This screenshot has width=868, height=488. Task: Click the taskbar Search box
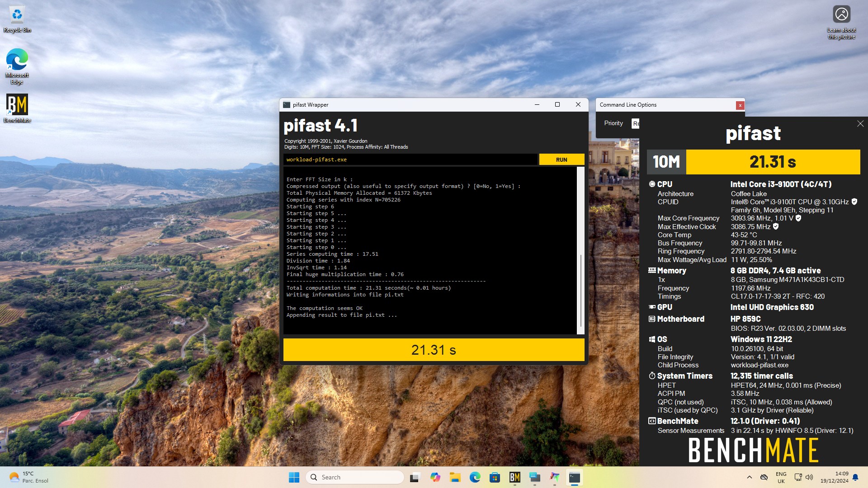(355, 477)
